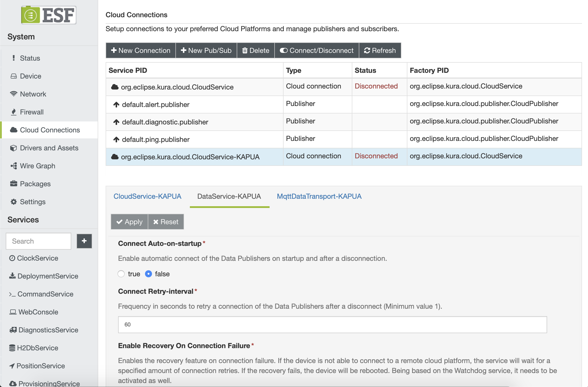588x387 pixels.
Task: Select the false radio option
Action: tap(148, 274)
